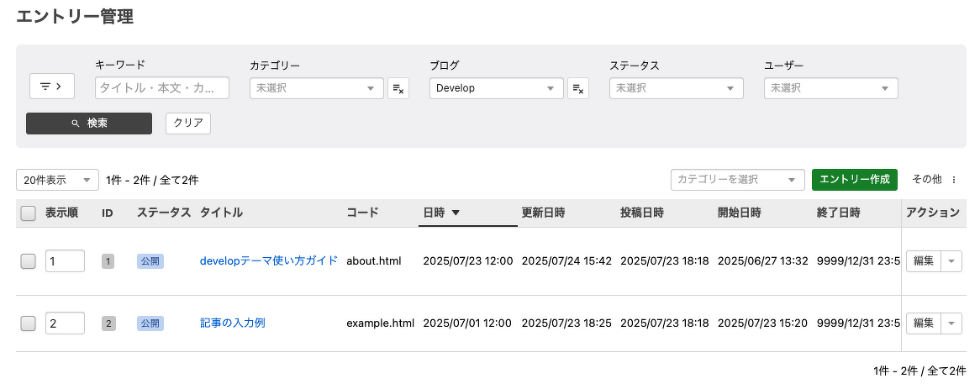
Task: Click the 公開 status badge for 記事の入力例
Action: [x=150, y=323]
